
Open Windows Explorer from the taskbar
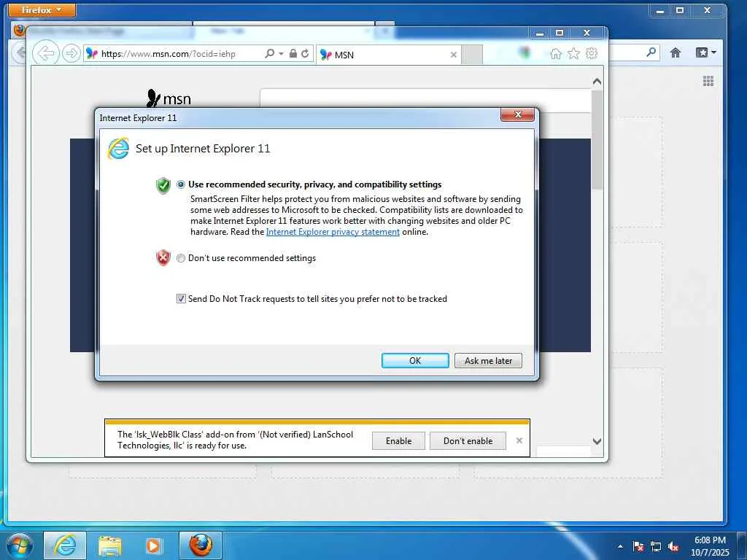coord(110,545)
